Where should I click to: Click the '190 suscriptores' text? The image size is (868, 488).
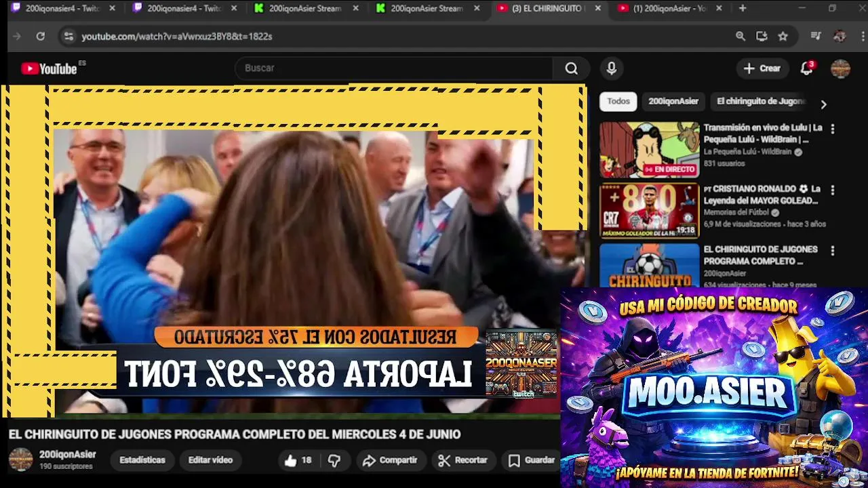click(66, 467)
